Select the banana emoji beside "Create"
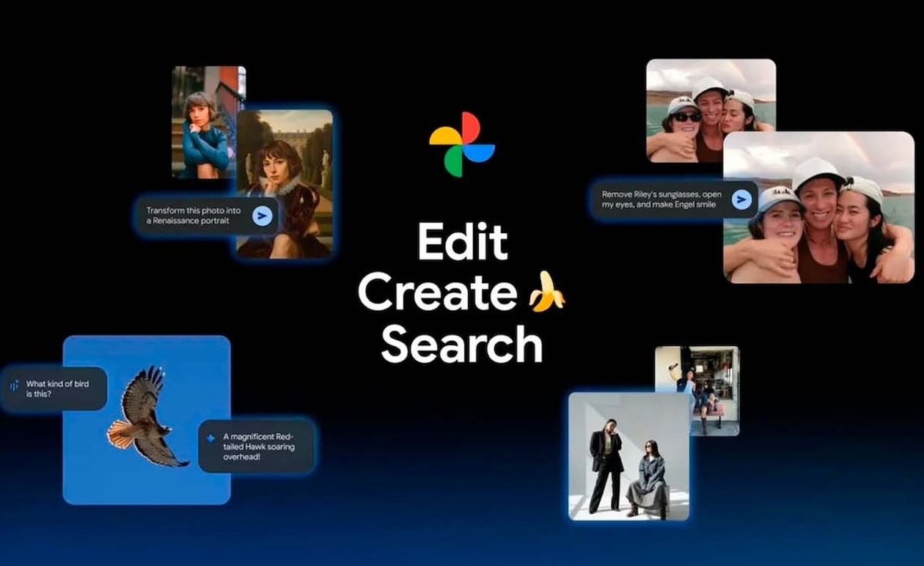924x566 pixels. point(547,293)
